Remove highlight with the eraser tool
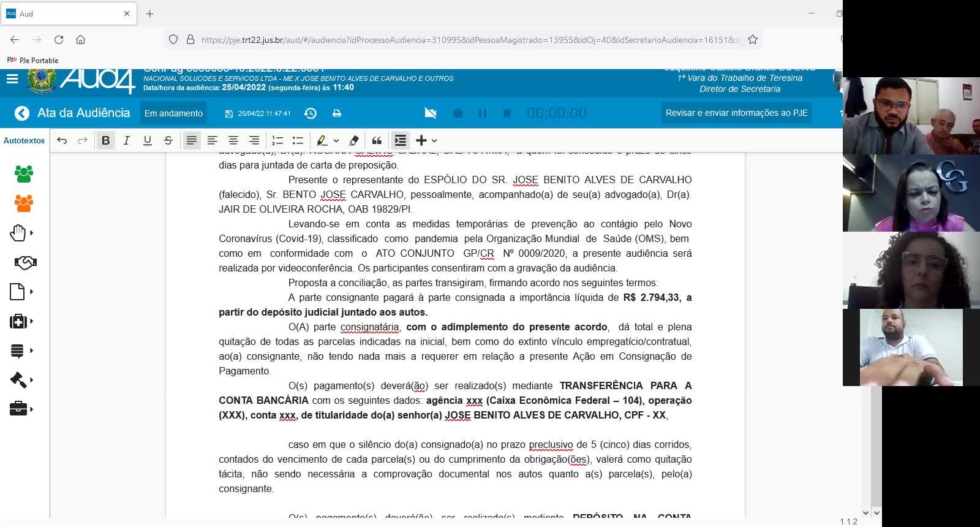The height and width of the screenshot is (527, 980). [x=353, y=140]
